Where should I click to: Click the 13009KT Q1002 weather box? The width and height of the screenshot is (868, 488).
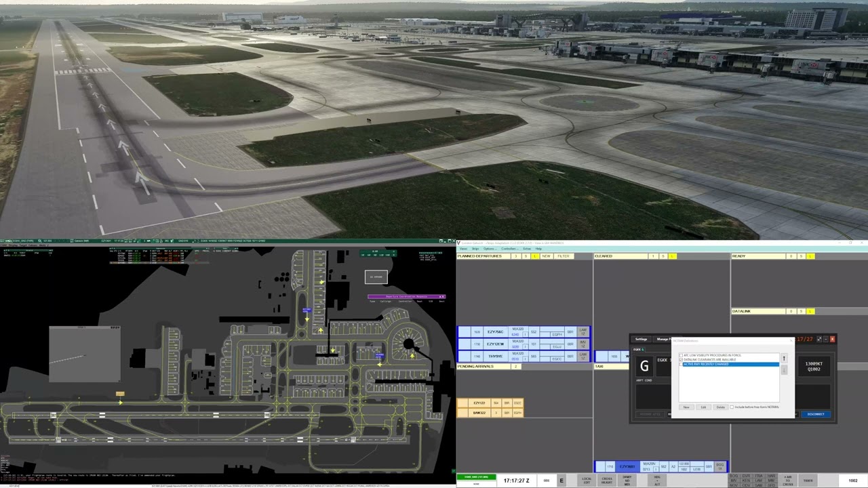[814, 366]
